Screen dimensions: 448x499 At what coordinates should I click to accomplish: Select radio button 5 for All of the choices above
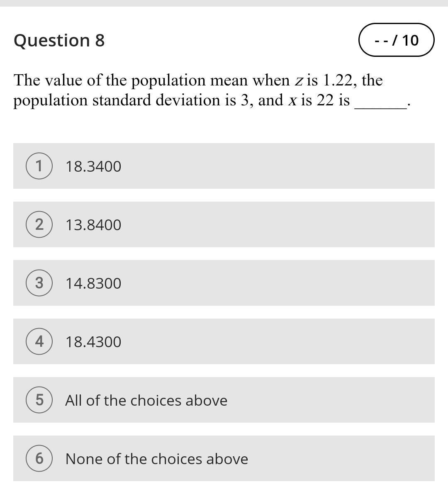pyautogui.click(x=39, y=400)
